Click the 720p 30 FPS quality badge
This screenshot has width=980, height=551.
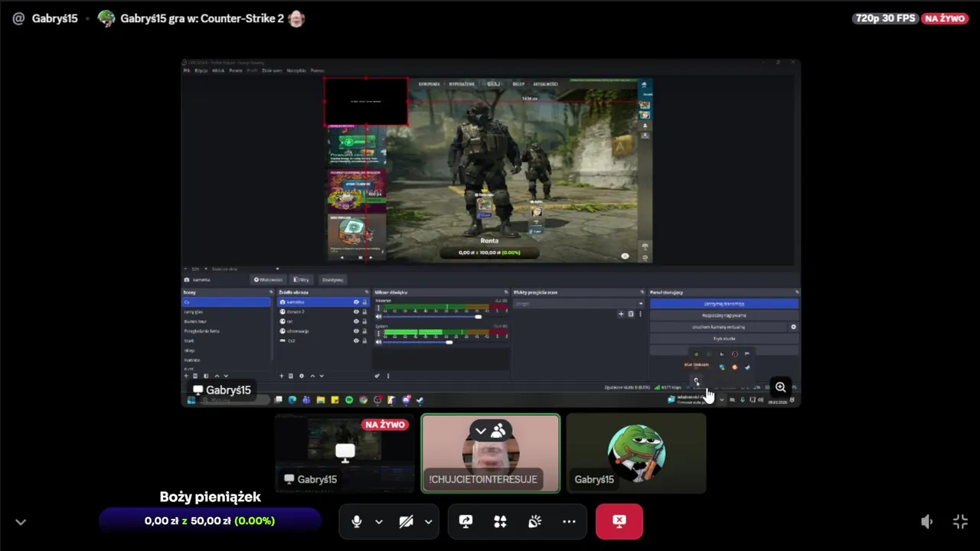tap(885, 18)
